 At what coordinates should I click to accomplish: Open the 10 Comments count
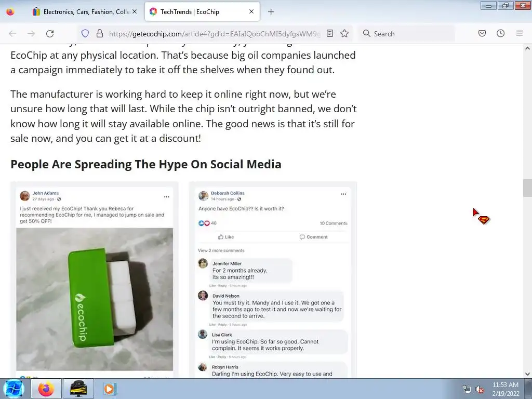(334, 223)
